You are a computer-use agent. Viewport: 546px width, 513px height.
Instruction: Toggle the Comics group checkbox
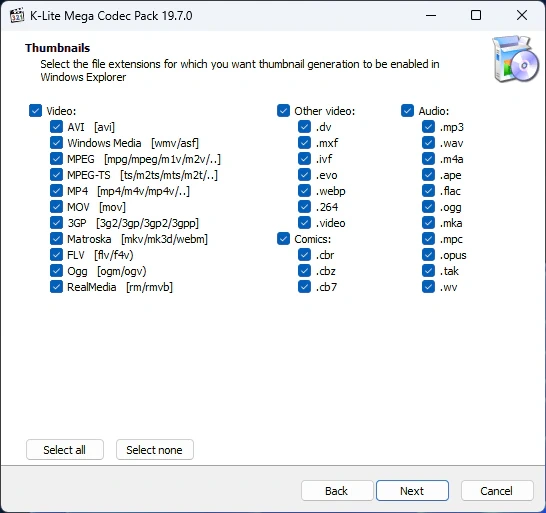(283, 239)
